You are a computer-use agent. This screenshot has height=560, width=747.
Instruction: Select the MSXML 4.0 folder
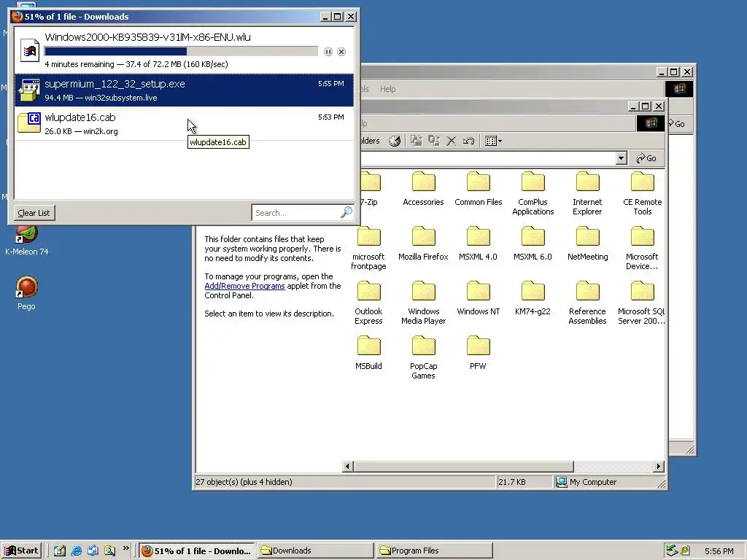point(478,244)
